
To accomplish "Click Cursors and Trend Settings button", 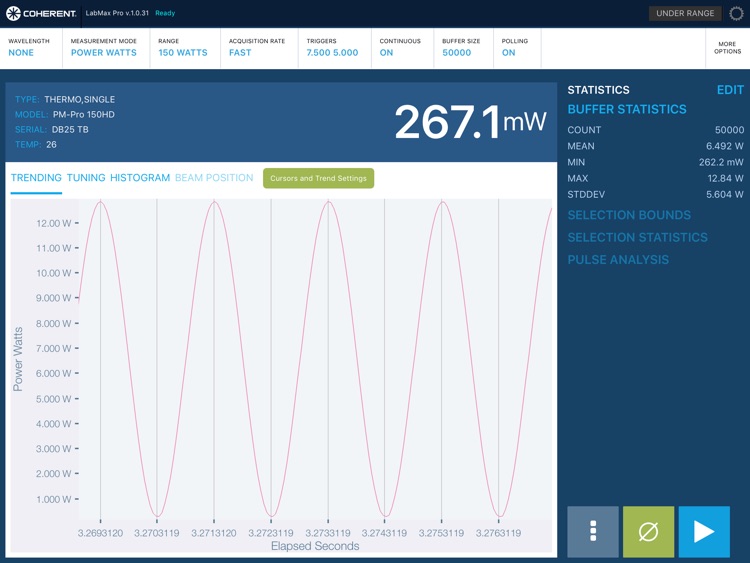I will [x=318, y=178].
